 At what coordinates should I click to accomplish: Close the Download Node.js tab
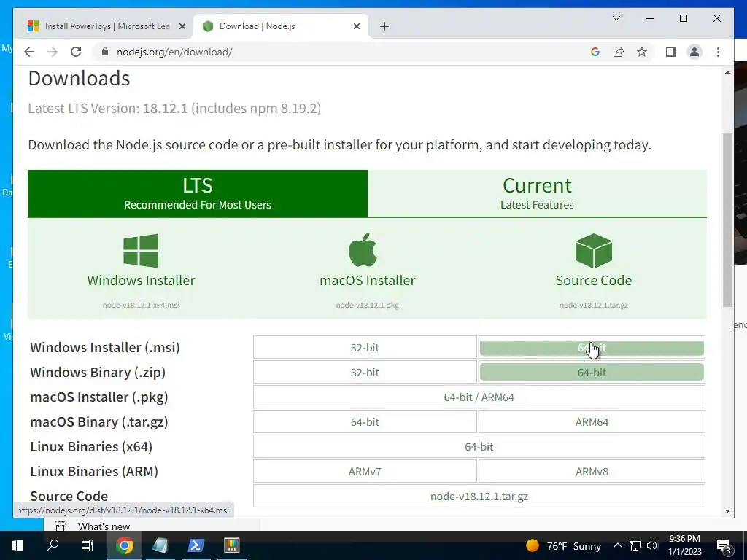356,26
